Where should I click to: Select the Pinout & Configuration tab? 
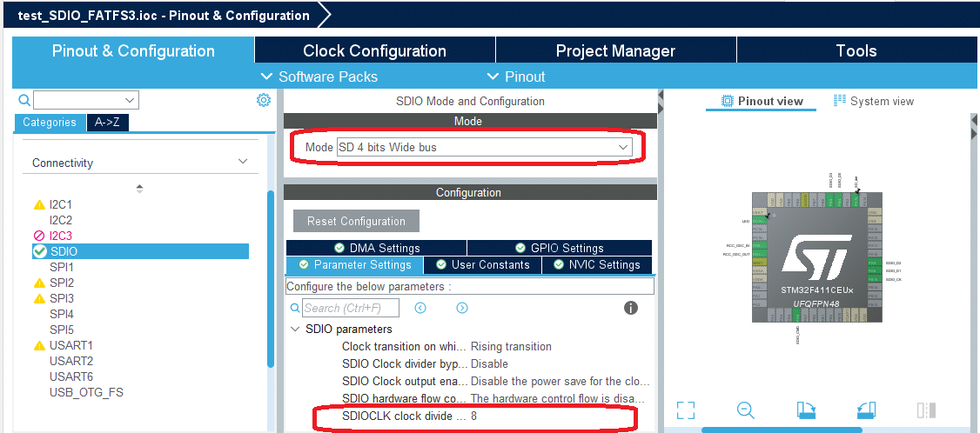(x=133, y=50)
